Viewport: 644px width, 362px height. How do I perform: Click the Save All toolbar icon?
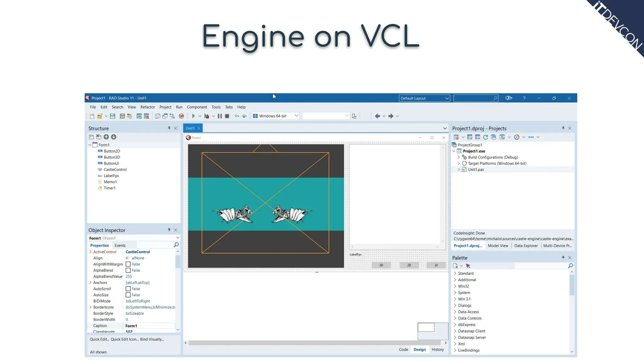coord(122,116)
